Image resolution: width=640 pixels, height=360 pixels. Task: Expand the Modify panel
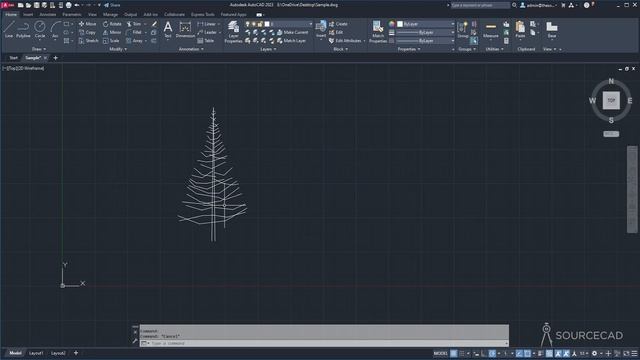[x=118, y=49]
